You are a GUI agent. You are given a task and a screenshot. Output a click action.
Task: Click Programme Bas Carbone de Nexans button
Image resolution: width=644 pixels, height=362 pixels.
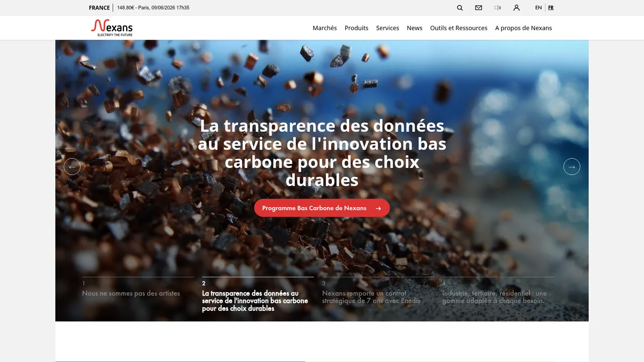click(322, 208)
